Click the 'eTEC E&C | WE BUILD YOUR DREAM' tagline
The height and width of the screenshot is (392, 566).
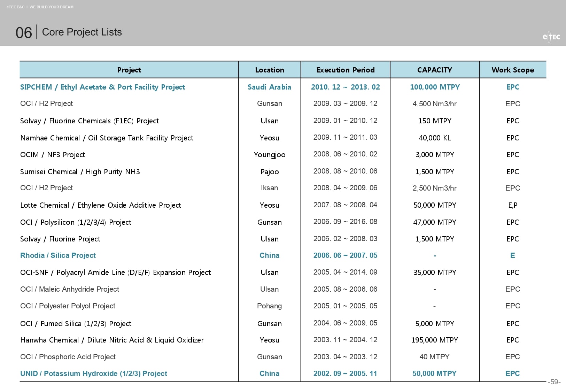tap(40, 7)
